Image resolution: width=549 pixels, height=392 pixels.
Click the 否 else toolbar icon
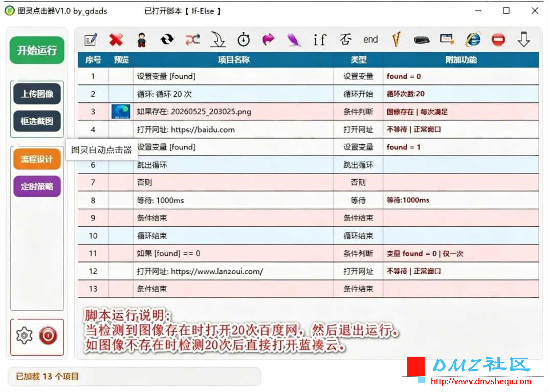(345, 39)
